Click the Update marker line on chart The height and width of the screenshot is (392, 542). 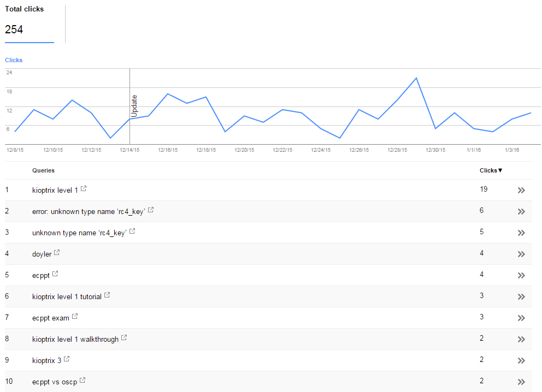130,106
